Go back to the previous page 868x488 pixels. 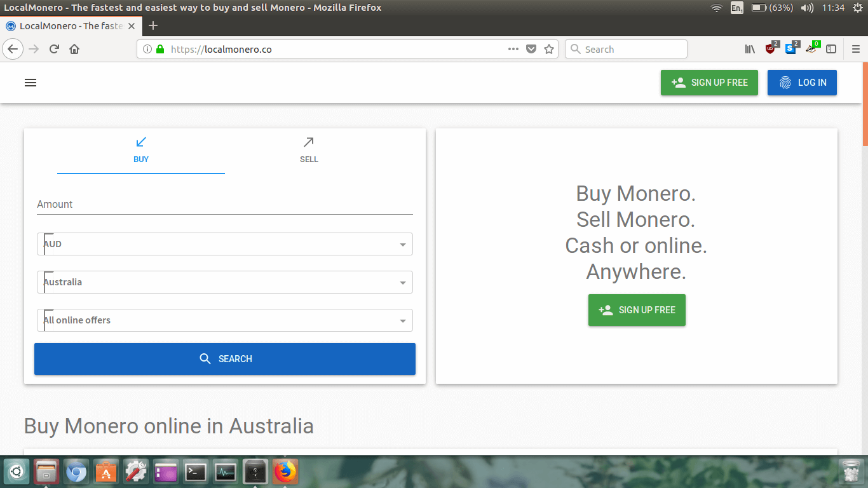(13, 49)
